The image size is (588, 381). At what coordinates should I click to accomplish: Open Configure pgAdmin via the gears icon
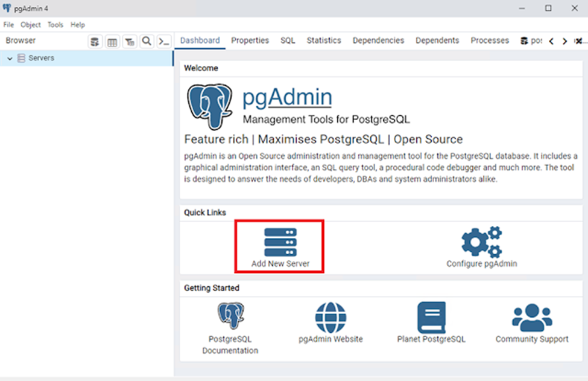click(x=479, y=240)
